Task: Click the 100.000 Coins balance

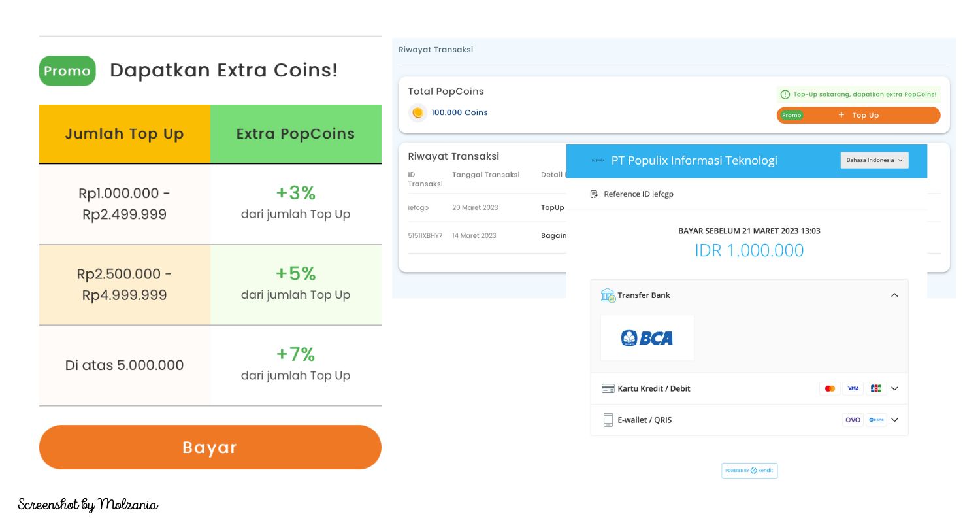Action: click(459, 112)
